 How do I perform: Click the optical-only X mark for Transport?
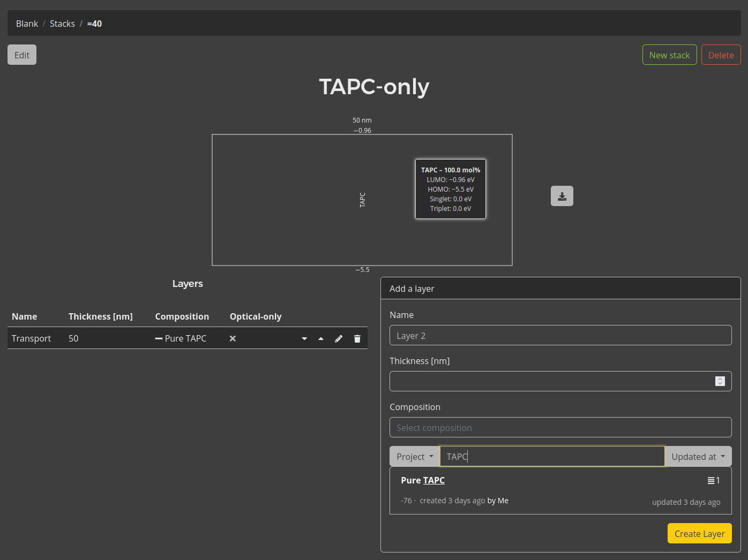233,339
